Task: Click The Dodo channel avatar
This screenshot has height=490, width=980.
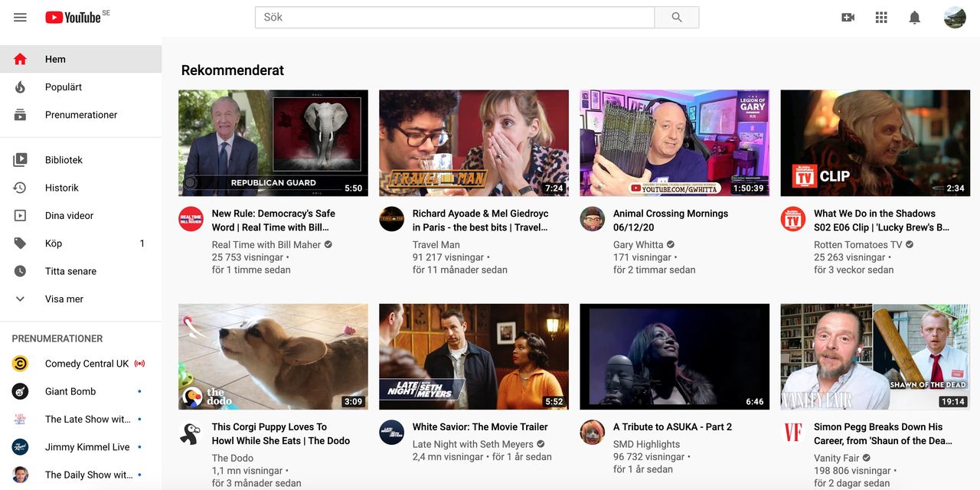Action: 191,433
